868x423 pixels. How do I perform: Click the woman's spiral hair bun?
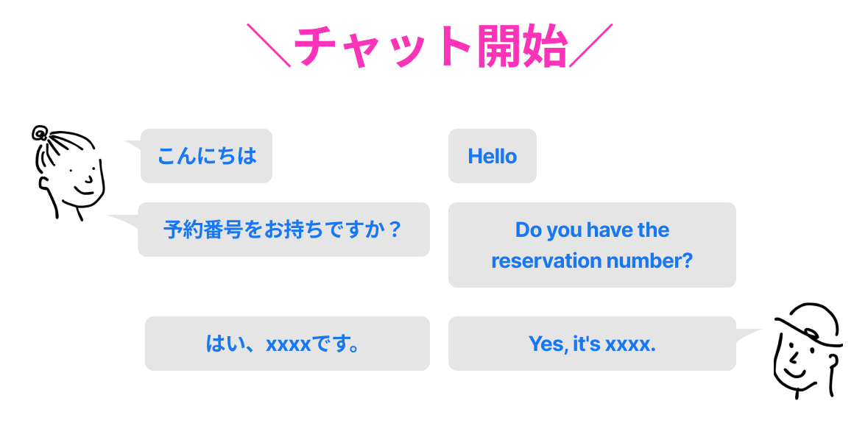click(40, 133)
